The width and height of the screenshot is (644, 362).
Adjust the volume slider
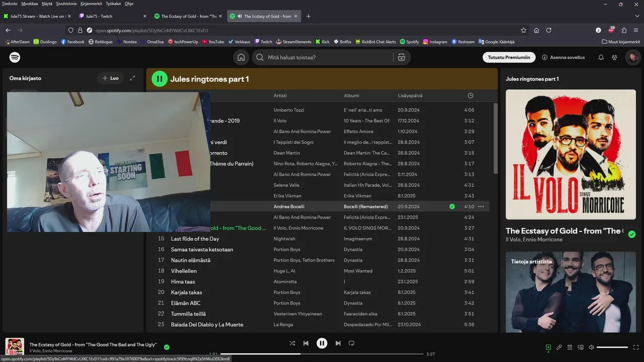click(x=612, y=347)
